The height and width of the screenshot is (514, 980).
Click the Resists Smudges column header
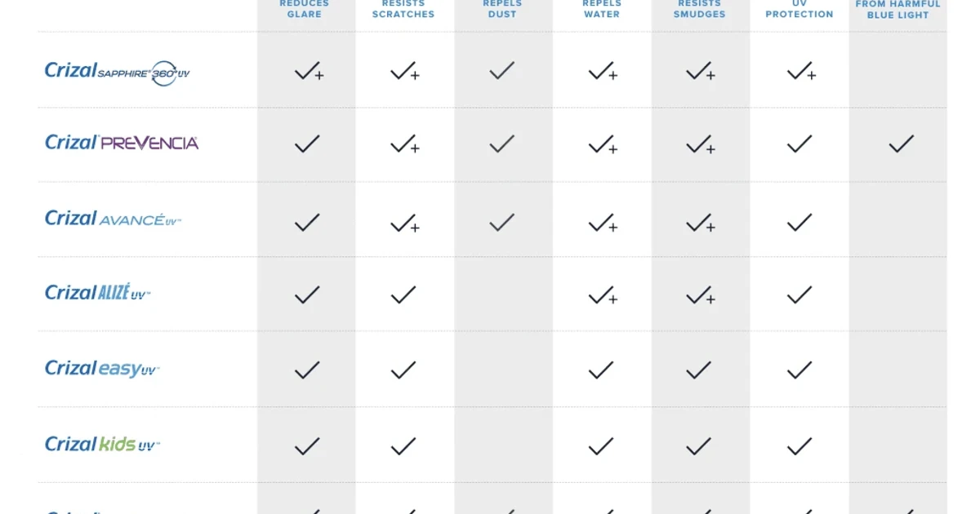click(x=700, y=9)
